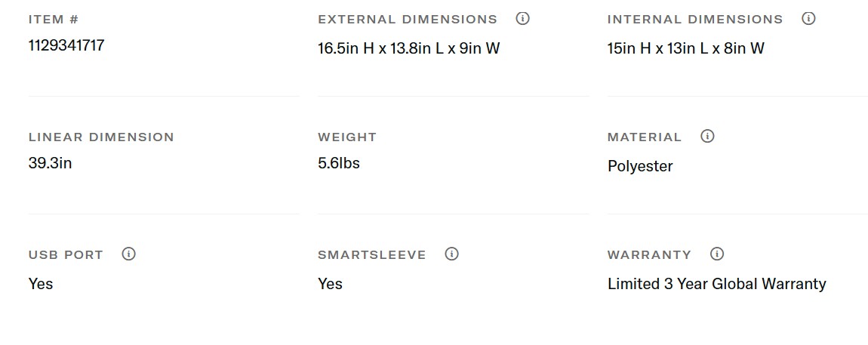Click the ITEM # heading
The image size is (868, 345).
pos(54,20)
